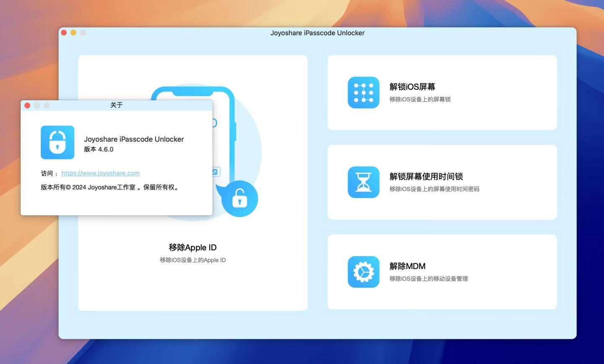Viewport: 604px width, 364px height.
Task: Select 解除MDM option
Action: [407, 266]
